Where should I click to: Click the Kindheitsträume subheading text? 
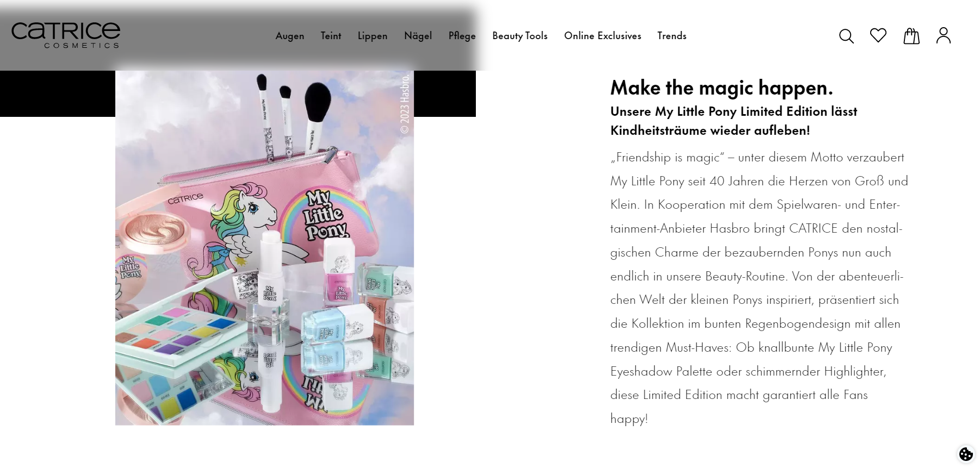click(733, 121)
